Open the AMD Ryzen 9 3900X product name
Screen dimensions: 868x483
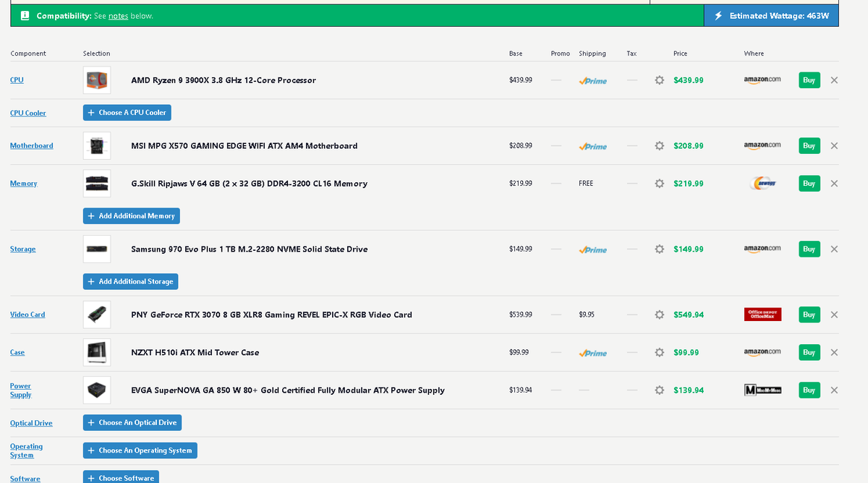224,80
